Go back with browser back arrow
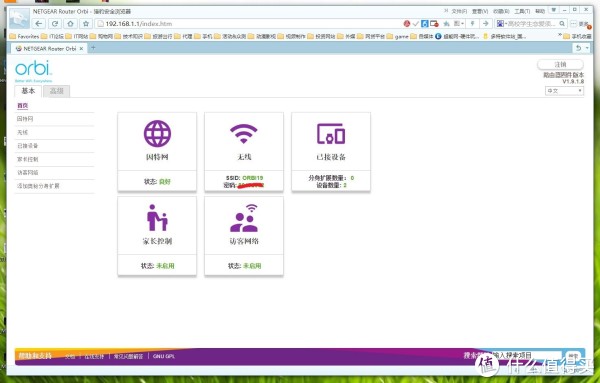Viewport: 600px width, 383px height. pos(39,24)
